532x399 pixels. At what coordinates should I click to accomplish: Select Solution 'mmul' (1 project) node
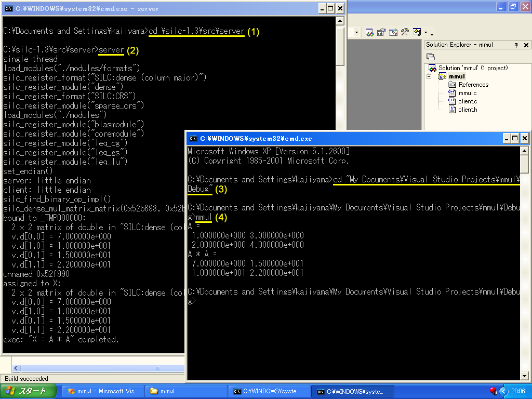(473, 68)
